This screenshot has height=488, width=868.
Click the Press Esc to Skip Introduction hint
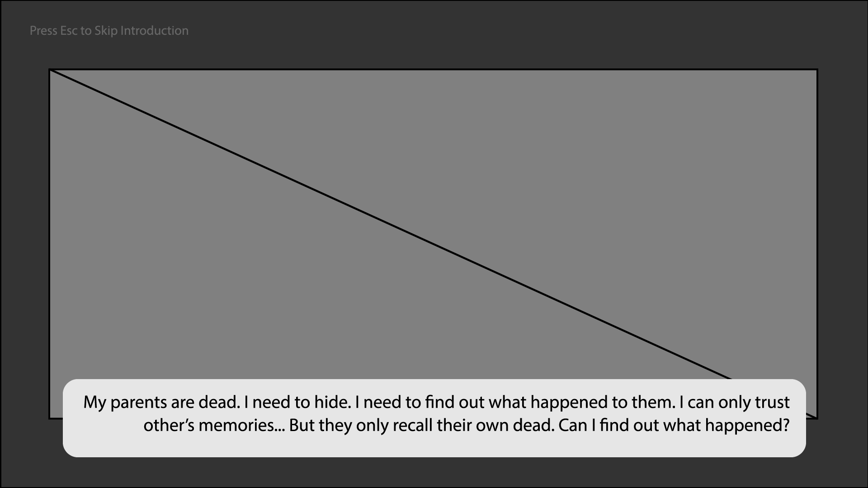109,31
